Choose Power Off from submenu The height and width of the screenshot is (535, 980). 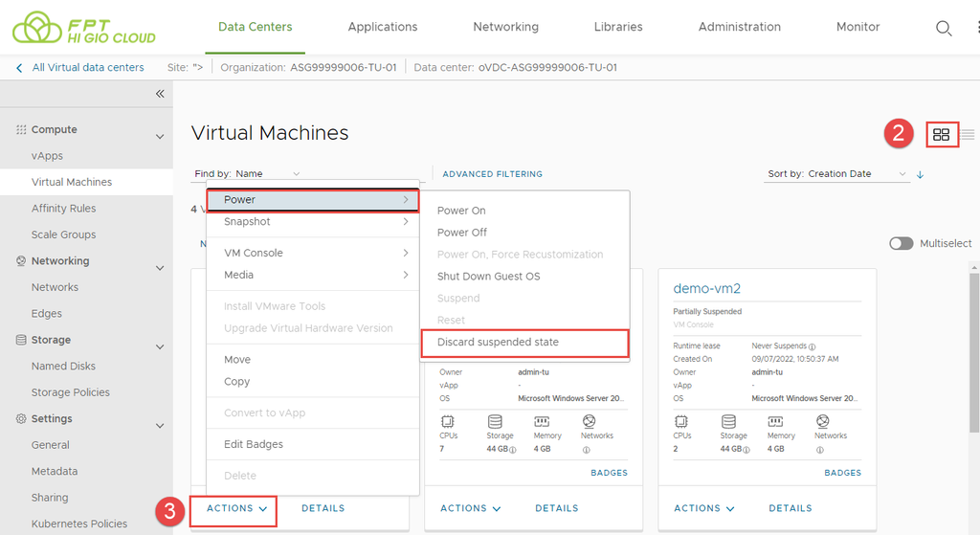pyautogui.click(x=462, y=233)
